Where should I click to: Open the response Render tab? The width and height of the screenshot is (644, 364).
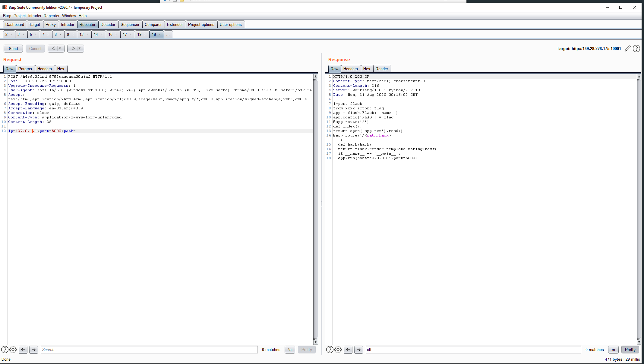click(x=382, y=69)
